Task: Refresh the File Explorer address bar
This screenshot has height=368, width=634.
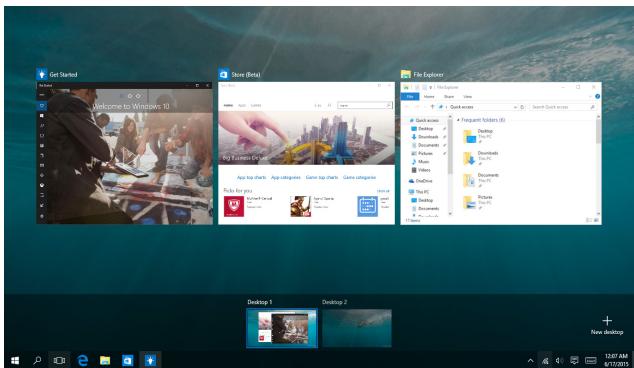Action: pyautogui.click(x=522, y=107)
